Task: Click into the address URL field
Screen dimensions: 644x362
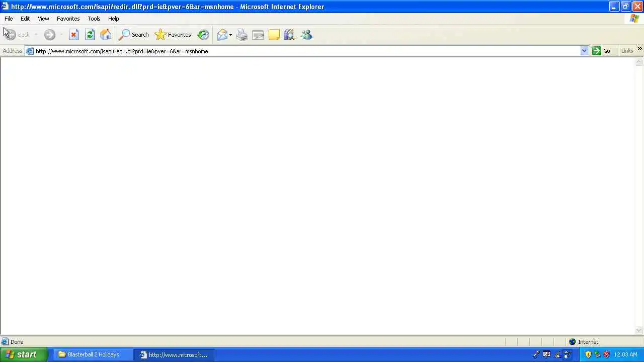Action: (x=307, y=51)
